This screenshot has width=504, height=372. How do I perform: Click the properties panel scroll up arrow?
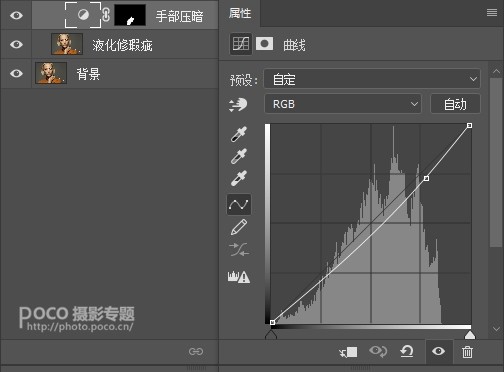point(496,71)
